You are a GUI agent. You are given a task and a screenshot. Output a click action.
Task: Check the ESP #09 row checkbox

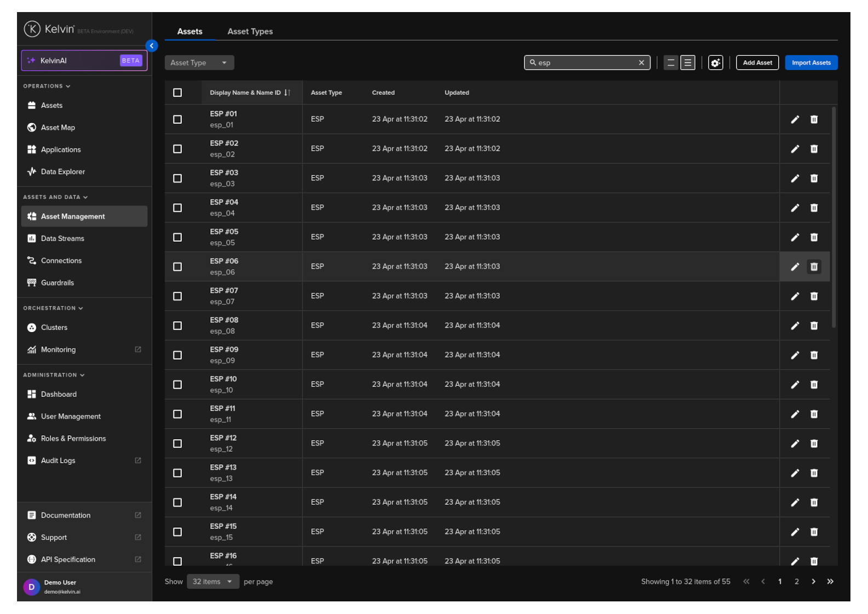(178, 355)
